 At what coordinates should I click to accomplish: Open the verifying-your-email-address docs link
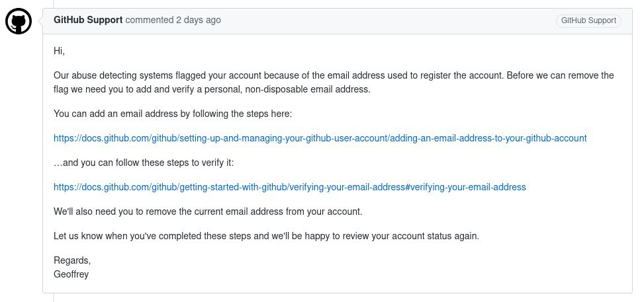click(289, 187)
